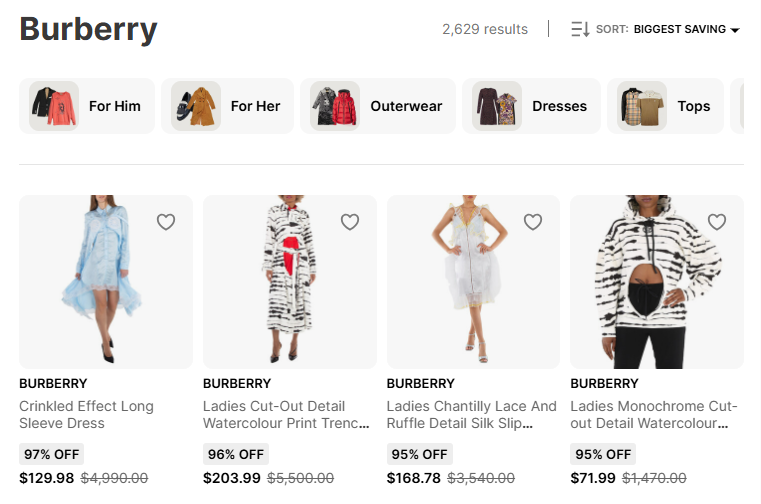Toggle wishlist heart on Watercolour Print Trench

350,222
